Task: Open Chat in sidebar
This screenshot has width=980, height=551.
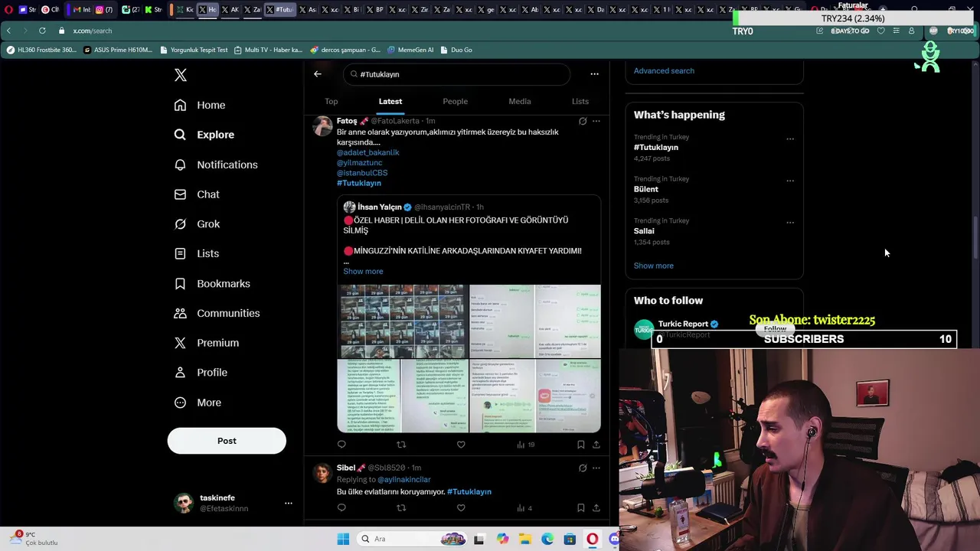Action: coord(197,194)
